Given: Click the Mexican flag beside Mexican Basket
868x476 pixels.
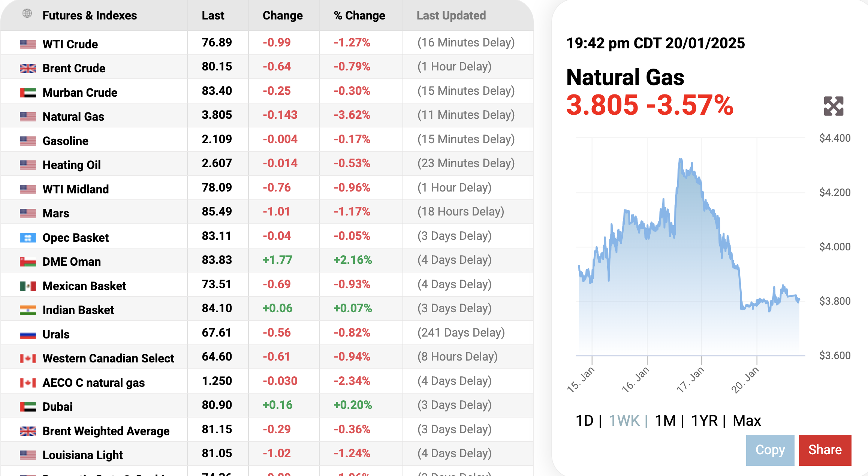Looking at the screenshot, I should [28, 286].
